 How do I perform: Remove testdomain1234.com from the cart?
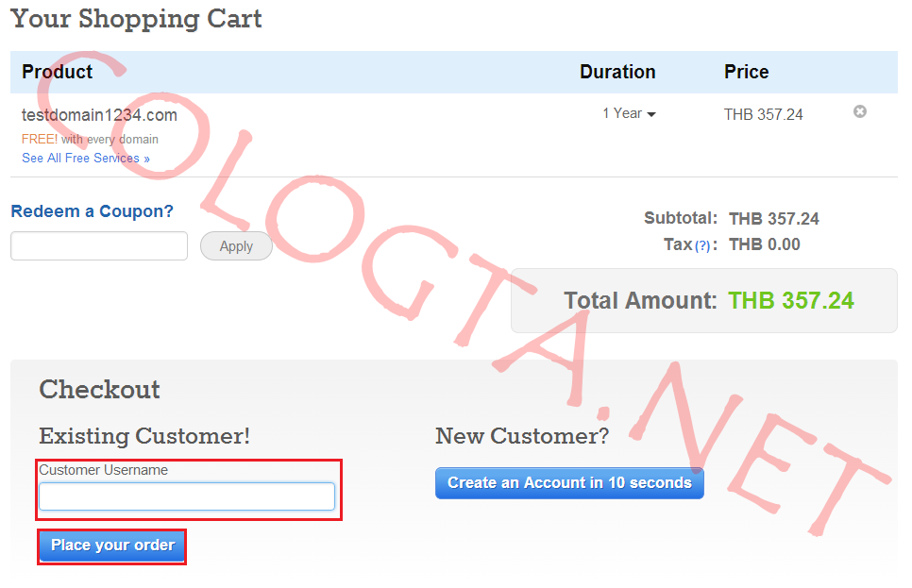tap(859, 111)
